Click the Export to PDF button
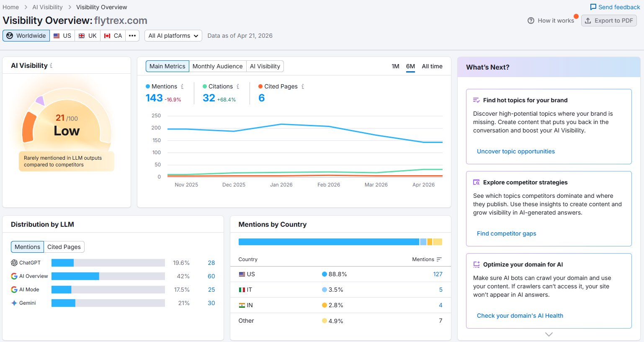 click(609, 21)
